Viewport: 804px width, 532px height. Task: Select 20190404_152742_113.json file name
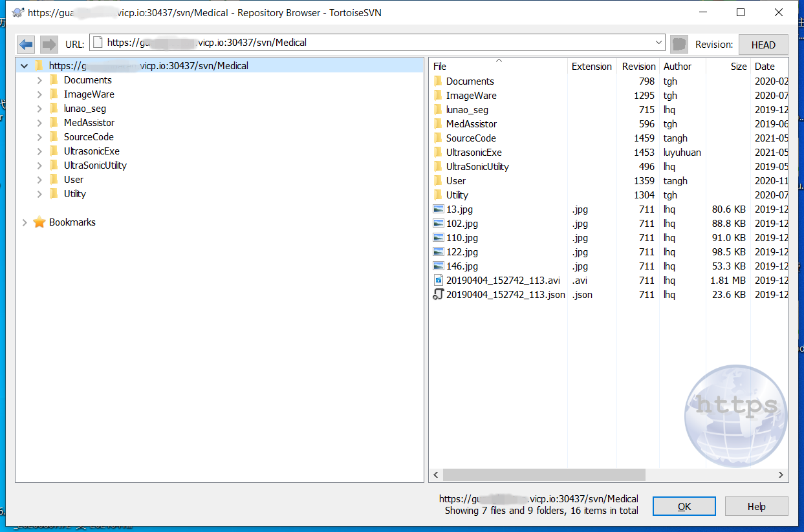(506, 295)
